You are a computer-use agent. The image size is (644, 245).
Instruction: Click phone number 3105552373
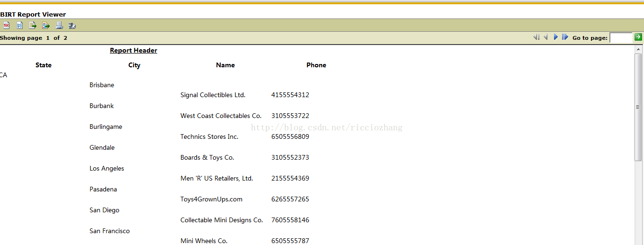[290, 157]
